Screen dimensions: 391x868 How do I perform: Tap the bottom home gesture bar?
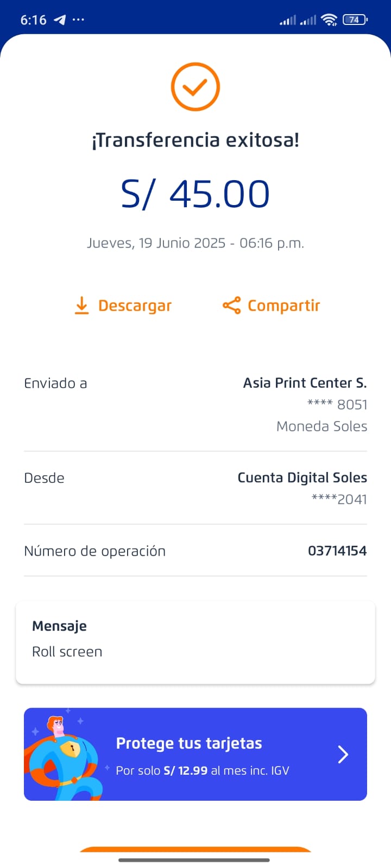194,860
